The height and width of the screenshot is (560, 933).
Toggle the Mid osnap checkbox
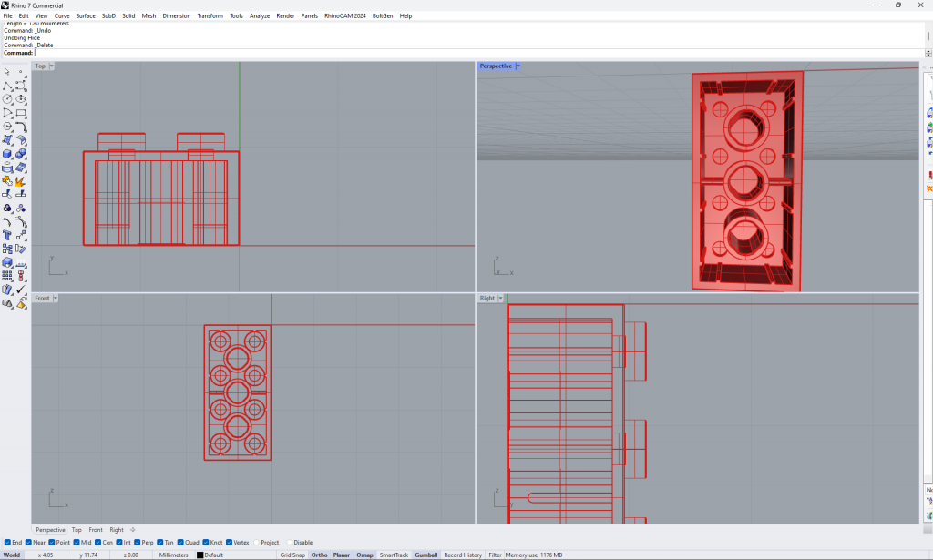click(76, 543)
